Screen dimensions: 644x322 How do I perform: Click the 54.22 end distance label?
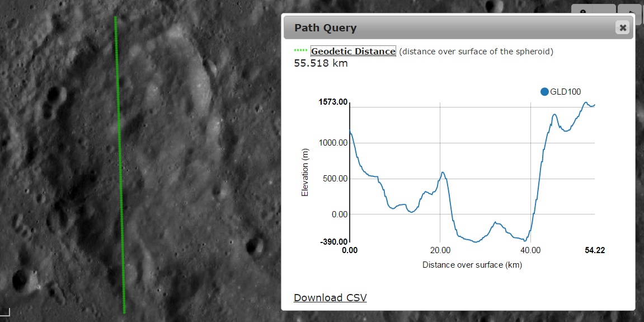coord(595,250)
